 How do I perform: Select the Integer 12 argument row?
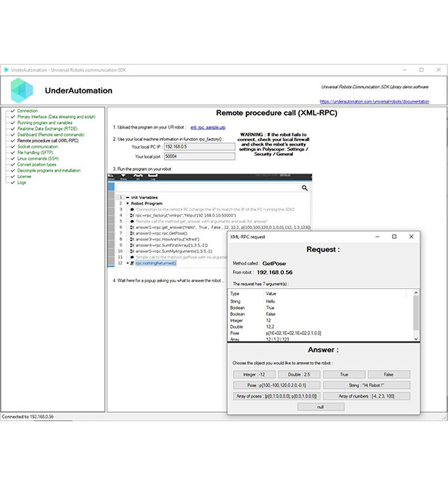(x=320, y=320)
